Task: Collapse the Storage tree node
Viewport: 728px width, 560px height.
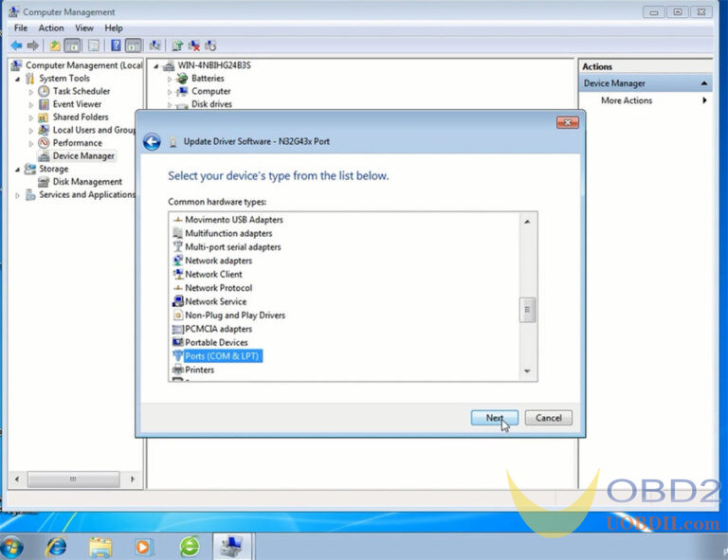Action: click(x=18, y=170)
